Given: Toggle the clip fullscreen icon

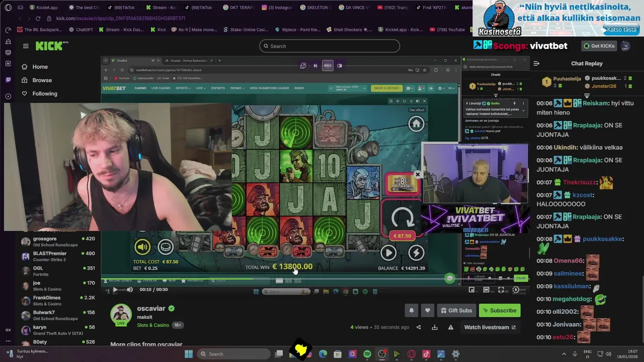Looking at the screenshot, I should (501, 290).
